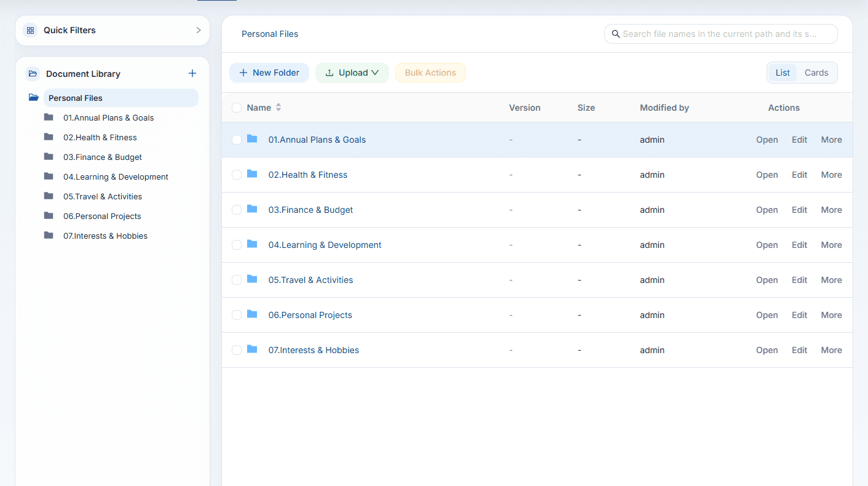Click the Version column header
Screen dimensions: 868x486
[525, 108]
